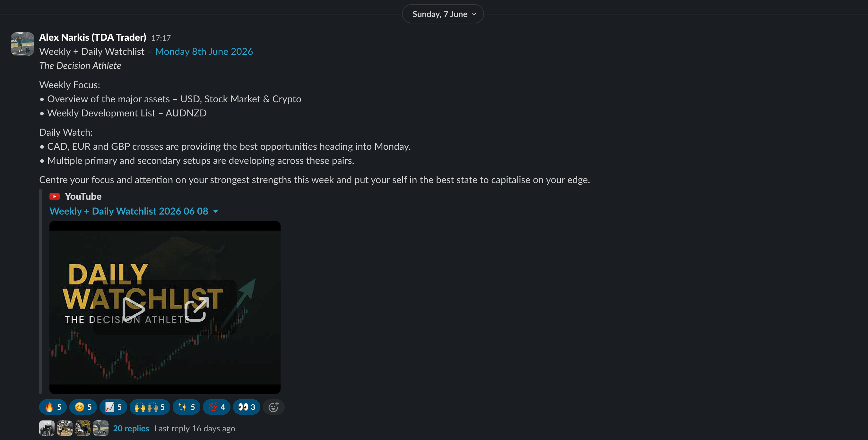Open the Monday 8th June 2026 link
This screenshot has height=440, width=868.
[x=204, y=52]
